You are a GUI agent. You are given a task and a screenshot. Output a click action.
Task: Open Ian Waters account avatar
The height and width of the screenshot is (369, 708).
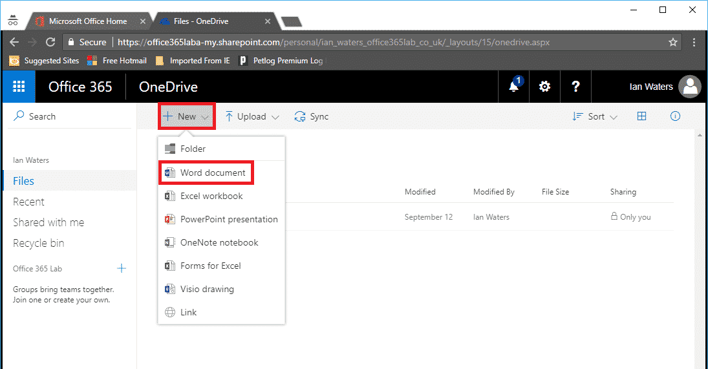pos(690,86)
